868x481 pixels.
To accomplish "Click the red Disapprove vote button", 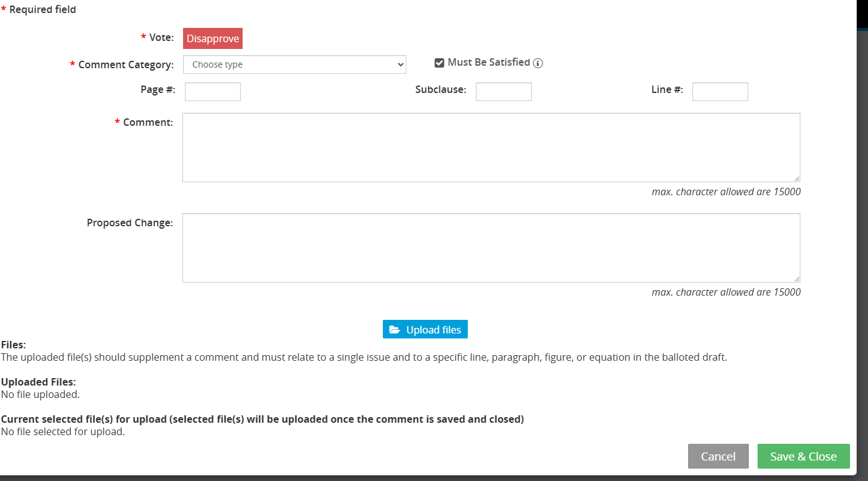I will 213,38.
